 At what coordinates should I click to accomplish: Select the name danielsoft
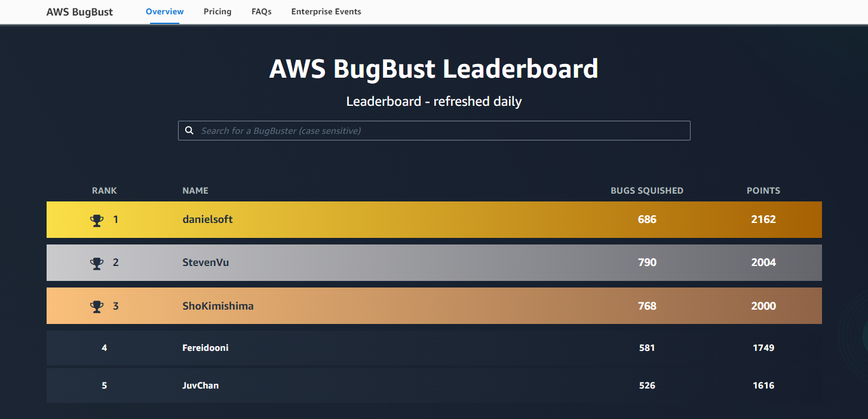[x=207, y=219]
